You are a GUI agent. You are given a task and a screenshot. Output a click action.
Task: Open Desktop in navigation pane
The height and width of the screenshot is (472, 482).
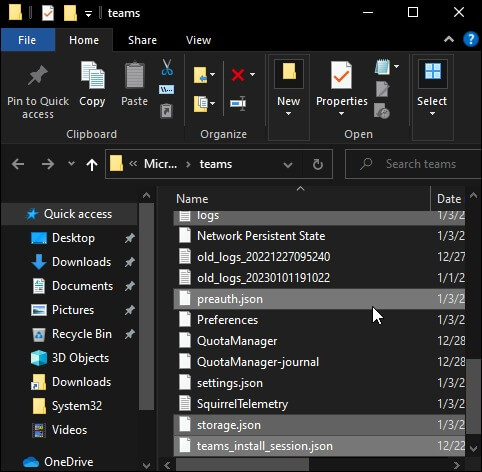(x=73, y=238)
